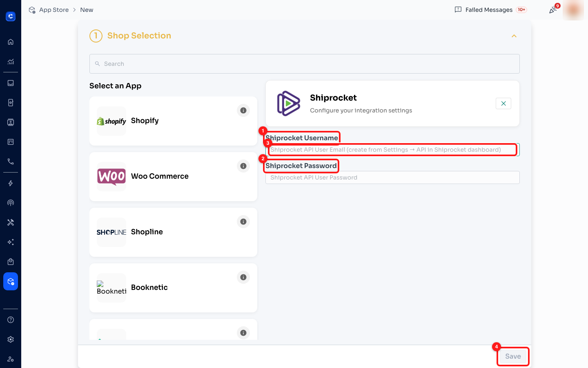Screen dimensions: 588x368
Task: Click the Save button
Action: pos(513,357)
